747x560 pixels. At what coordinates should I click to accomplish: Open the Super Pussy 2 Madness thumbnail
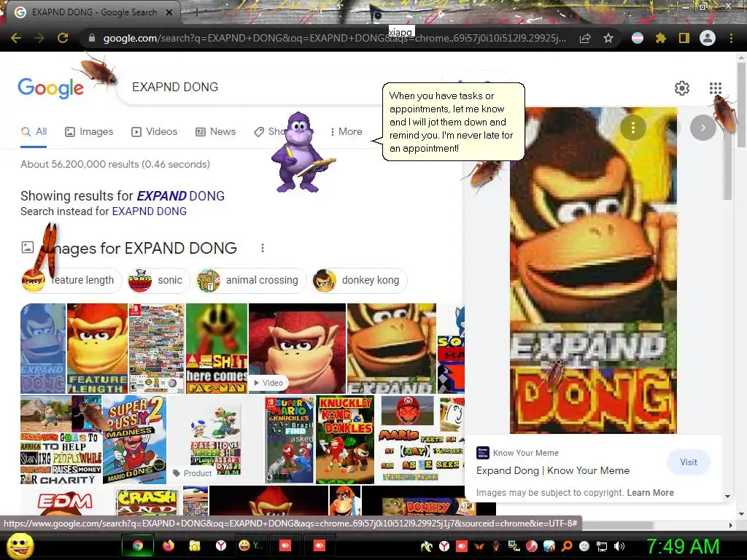pos(134,440)
